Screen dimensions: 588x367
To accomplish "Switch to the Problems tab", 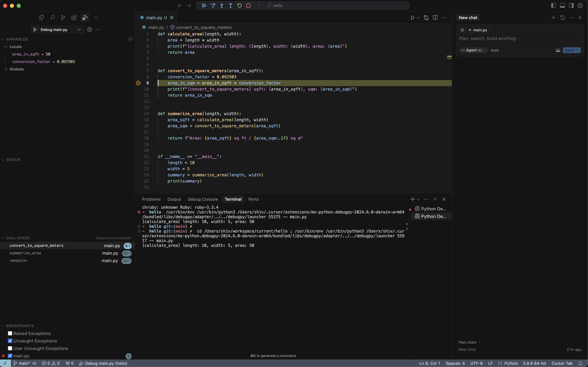I will [x=151, y=199].
